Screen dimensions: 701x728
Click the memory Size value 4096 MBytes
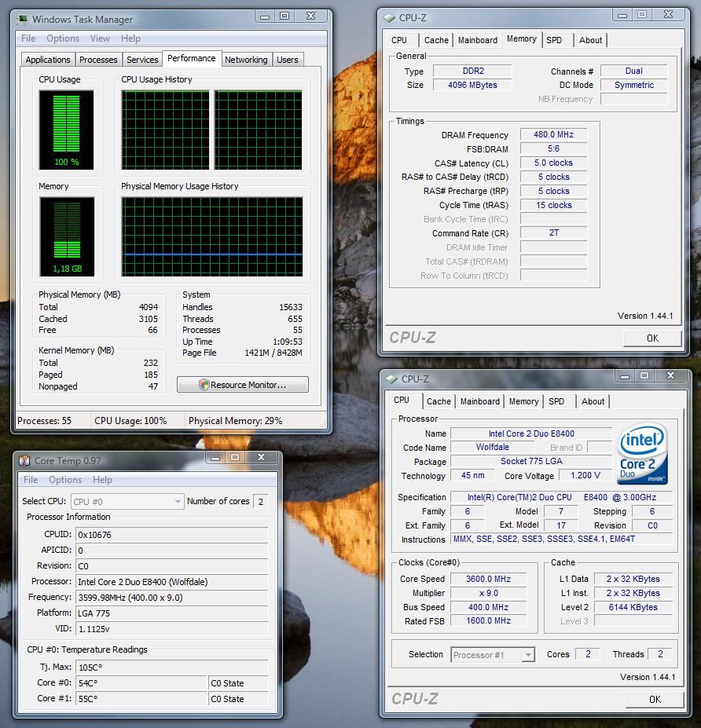[x=472, y=85]
